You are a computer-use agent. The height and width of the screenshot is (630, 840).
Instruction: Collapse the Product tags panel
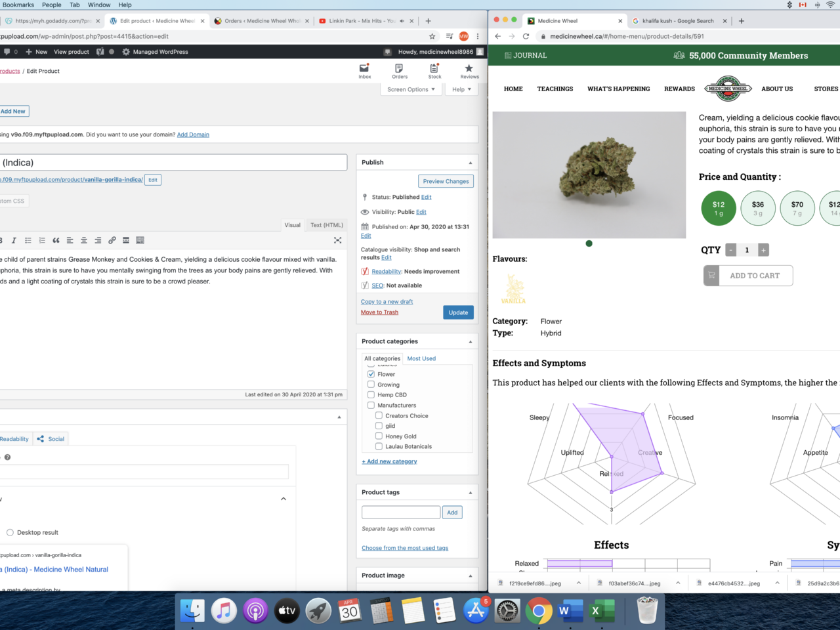click(x=470, y=493)
